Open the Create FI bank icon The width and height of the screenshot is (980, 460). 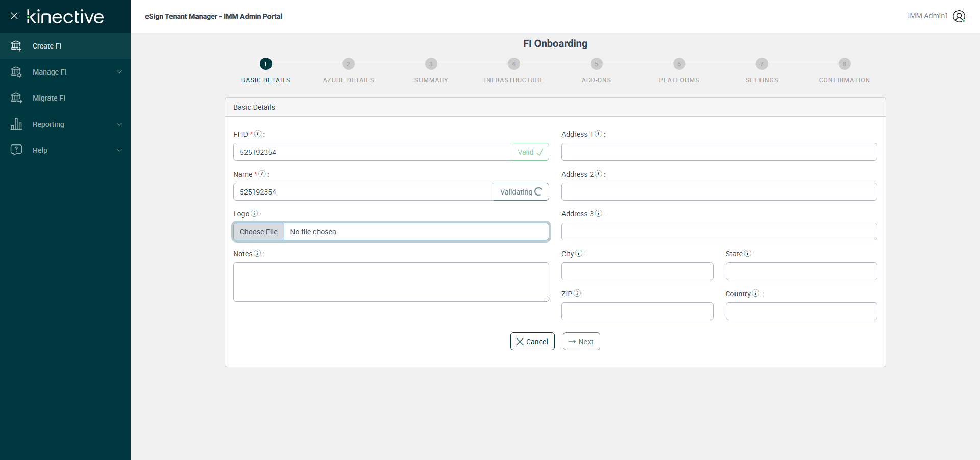tap(16, 46)
